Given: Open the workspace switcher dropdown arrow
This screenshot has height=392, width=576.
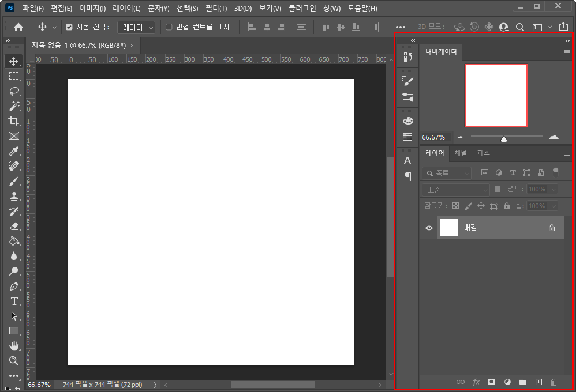Looking at the screenshot, I should tap(549, 27).
